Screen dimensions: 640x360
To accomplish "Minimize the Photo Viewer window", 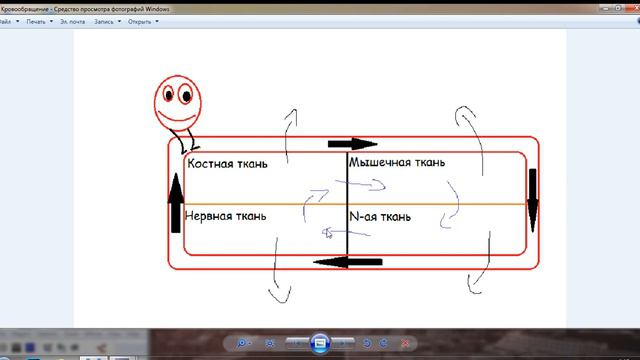I will click(606, 8).
